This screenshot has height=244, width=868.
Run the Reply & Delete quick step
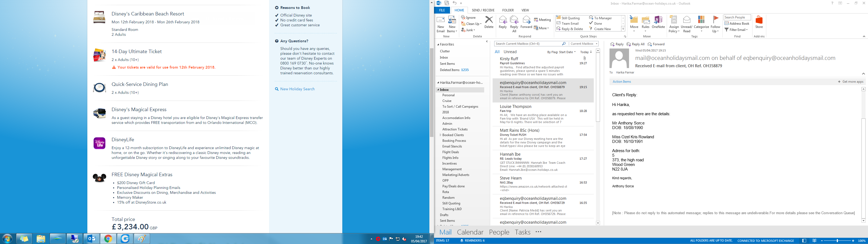(x=570, y=29)
